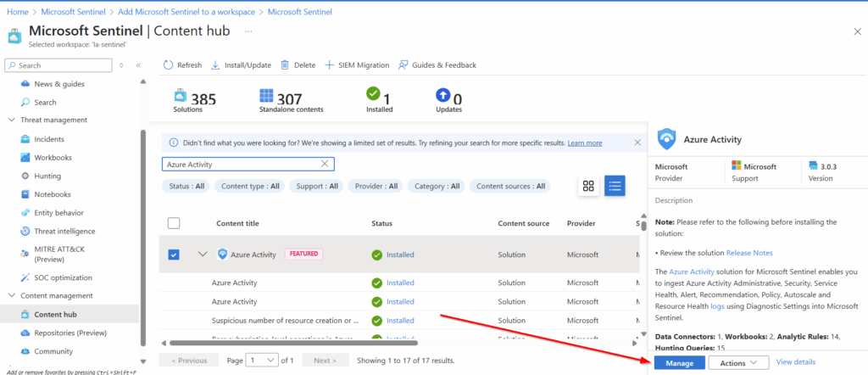Click the Previous page button

pos(189,361)
